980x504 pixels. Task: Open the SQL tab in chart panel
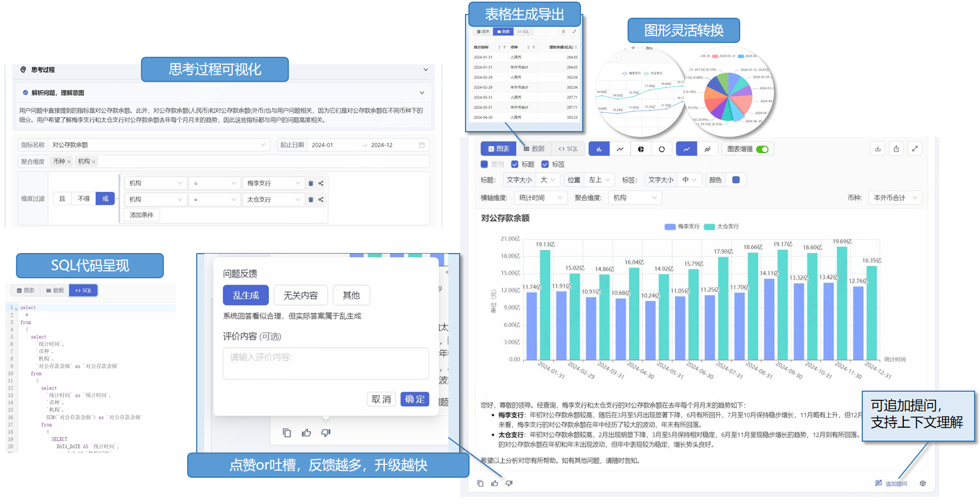568,149
